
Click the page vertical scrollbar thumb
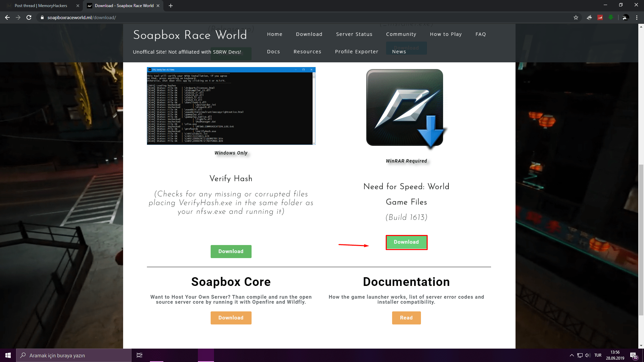(641, 240)
